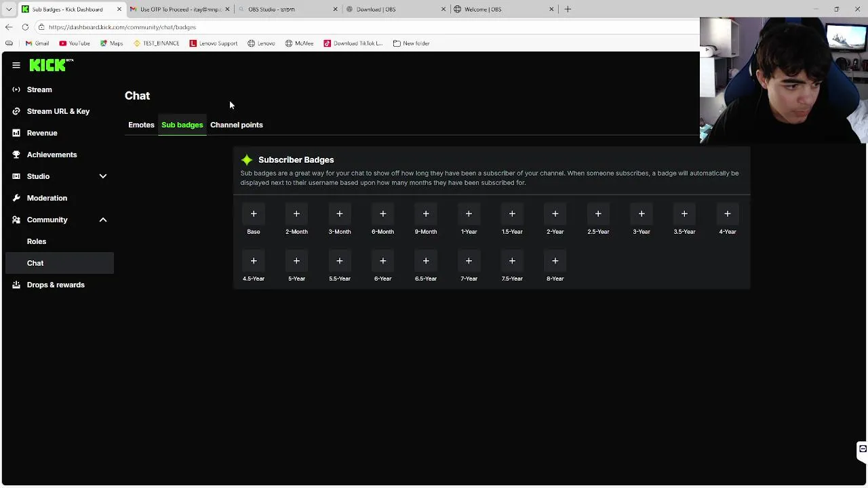The height and width of the screenshot is (488, 868).
Task: Open the Lenovo bookmark
Action: click(x=261, y=43)
